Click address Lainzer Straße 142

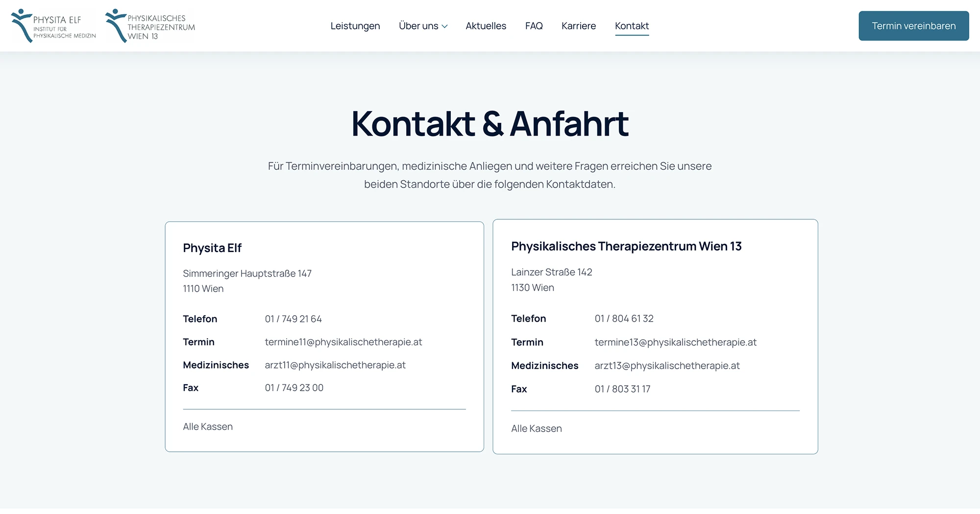point(552,272)
